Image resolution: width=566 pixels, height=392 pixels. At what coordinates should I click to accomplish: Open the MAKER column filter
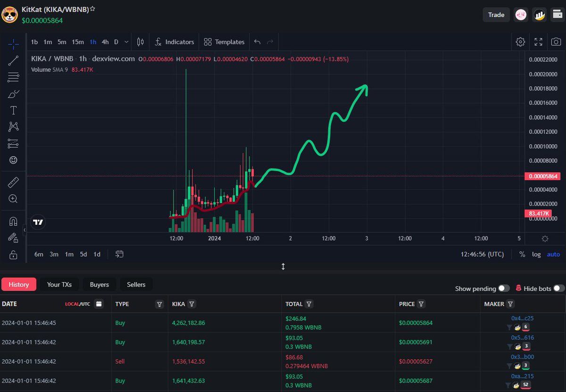point(510,304)
